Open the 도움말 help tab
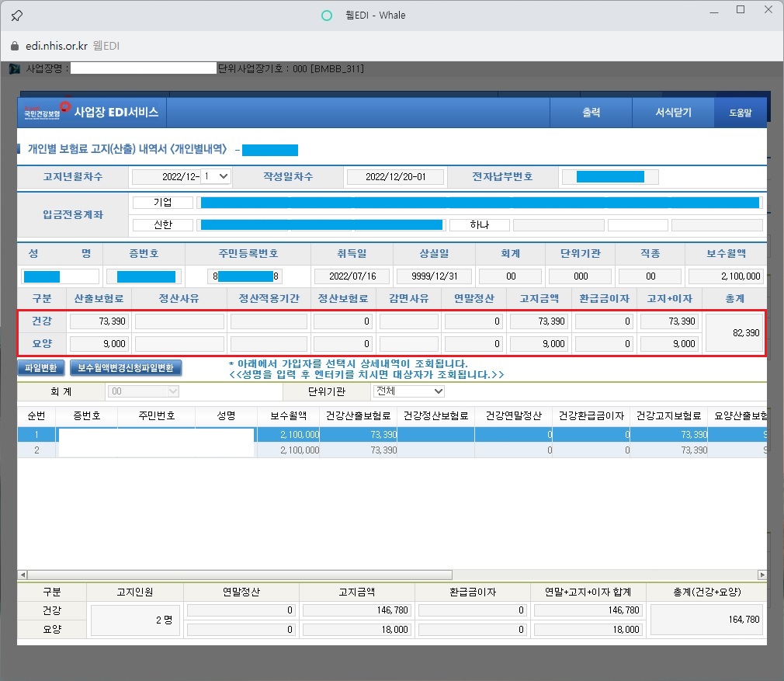The image size is (784, 681). click(740, 113)
